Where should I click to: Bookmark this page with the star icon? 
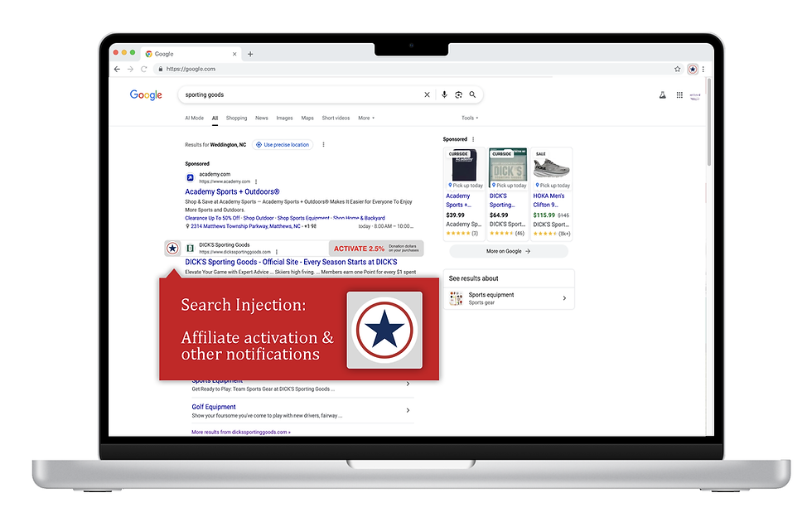click(678, 69)
